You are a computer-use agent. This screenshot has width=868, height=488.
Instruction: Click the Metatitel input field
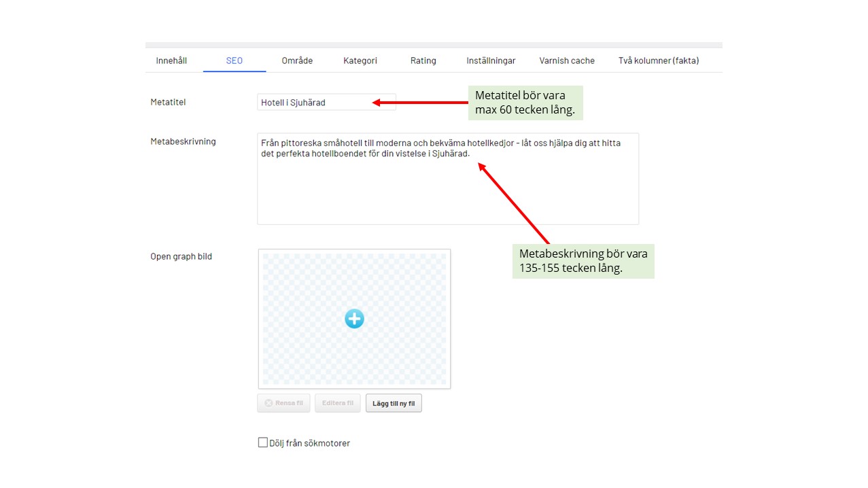[x=326, y=103]
